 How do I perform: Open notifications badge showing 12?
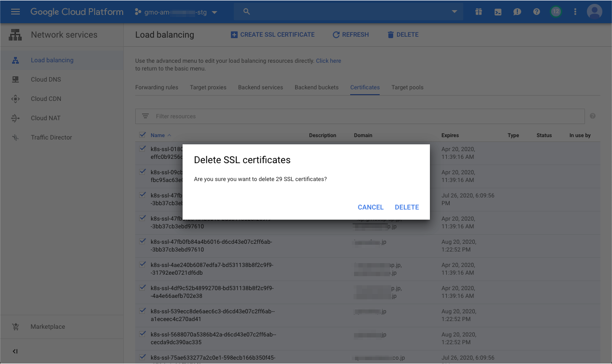pos(555,12)
